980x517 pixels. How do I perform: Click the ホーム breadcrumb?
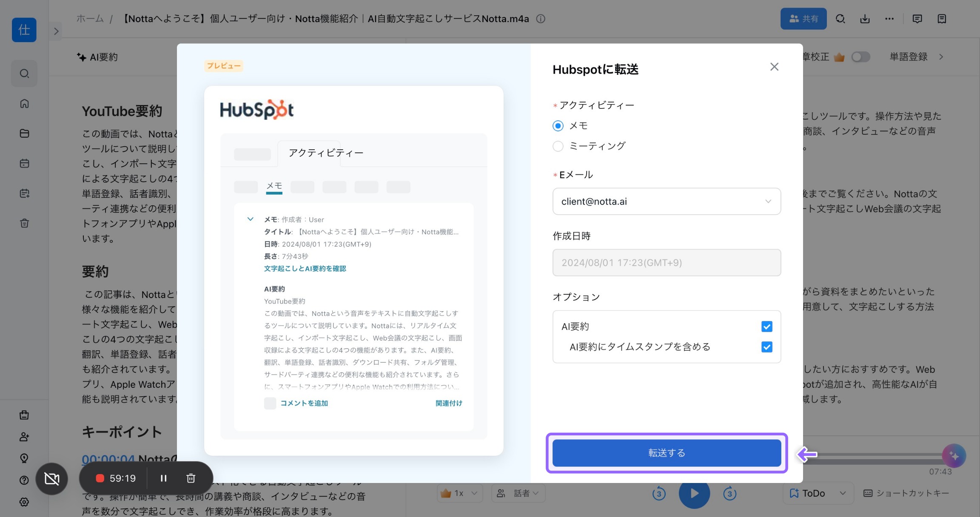click(90, 19)
